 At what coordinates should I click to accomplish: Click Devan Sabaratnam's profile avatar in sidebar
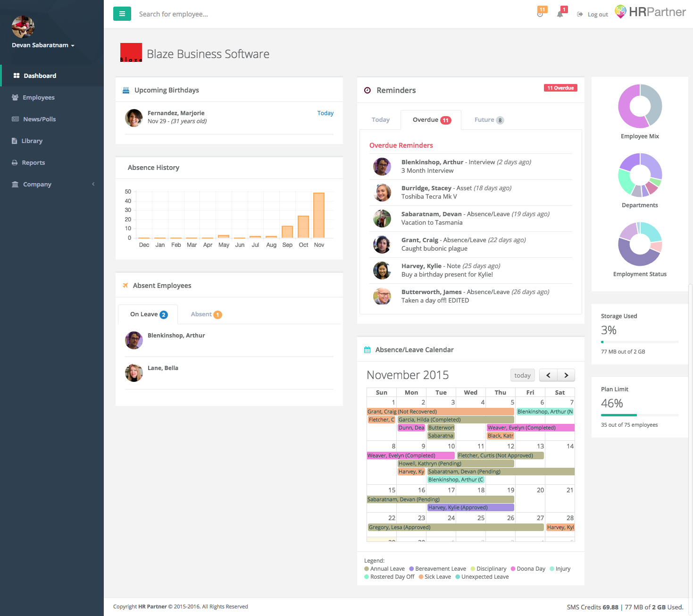(x=23, y=27)
